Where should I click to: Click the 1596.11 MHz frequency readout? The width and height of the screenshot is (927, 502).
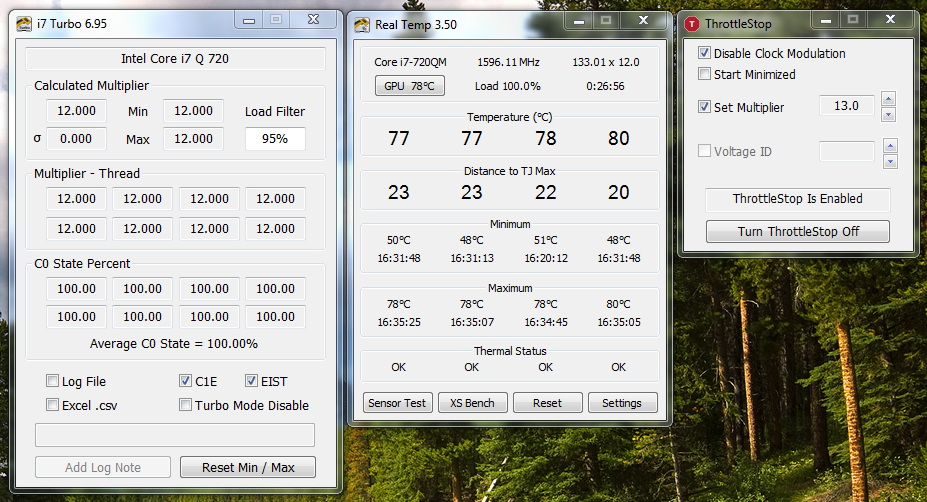click(508, 62)
